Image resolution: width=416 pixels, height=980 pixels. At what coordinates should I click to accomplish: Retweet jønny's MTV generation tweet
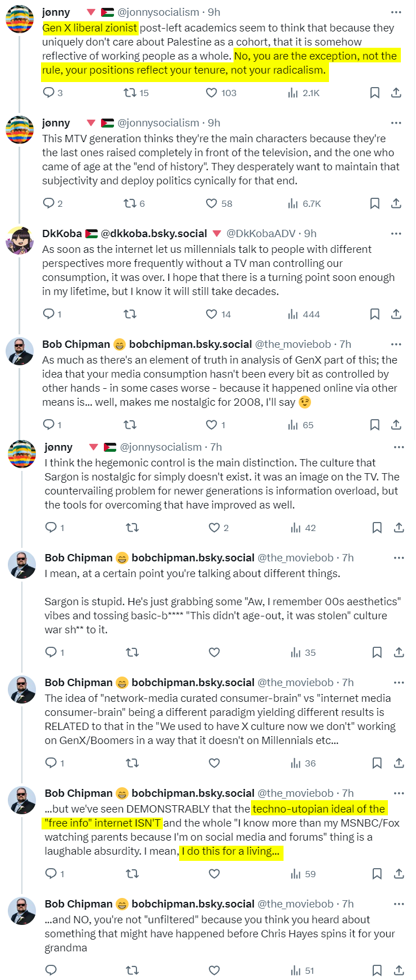130,203
